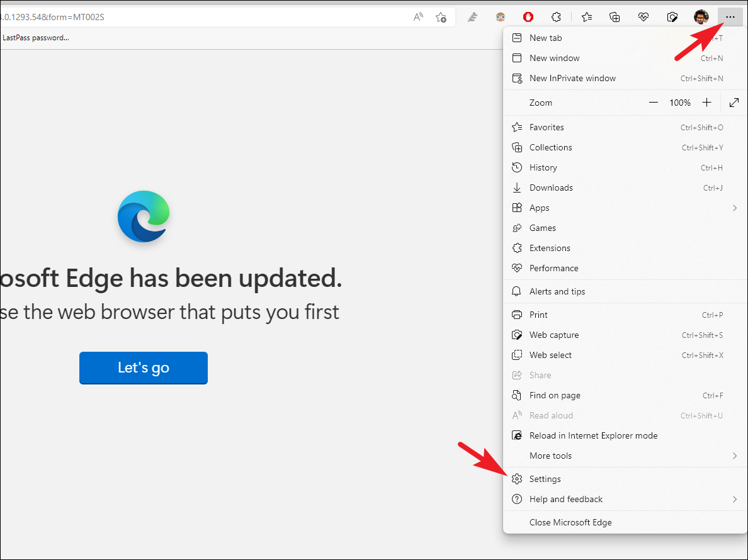This screenshot has height=560, width=748.
Task: Decrease zoom with the minus button
Action: point(654,103)
